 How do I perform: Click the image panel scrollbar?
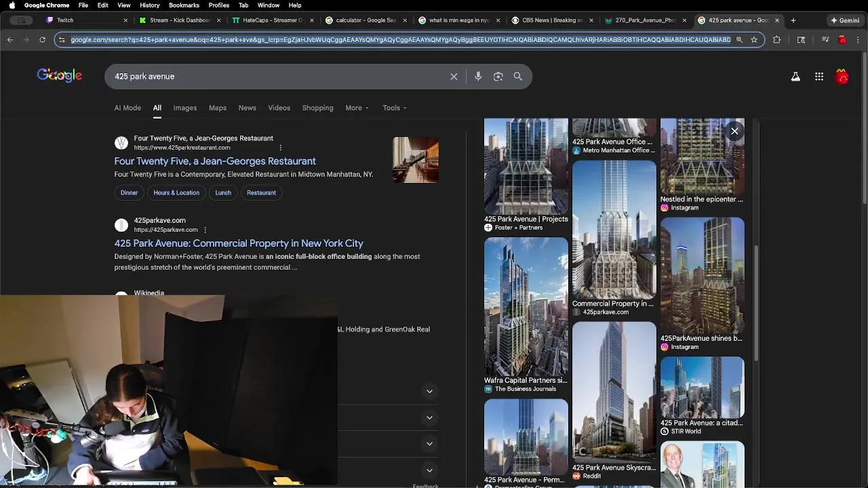(757, 302)
